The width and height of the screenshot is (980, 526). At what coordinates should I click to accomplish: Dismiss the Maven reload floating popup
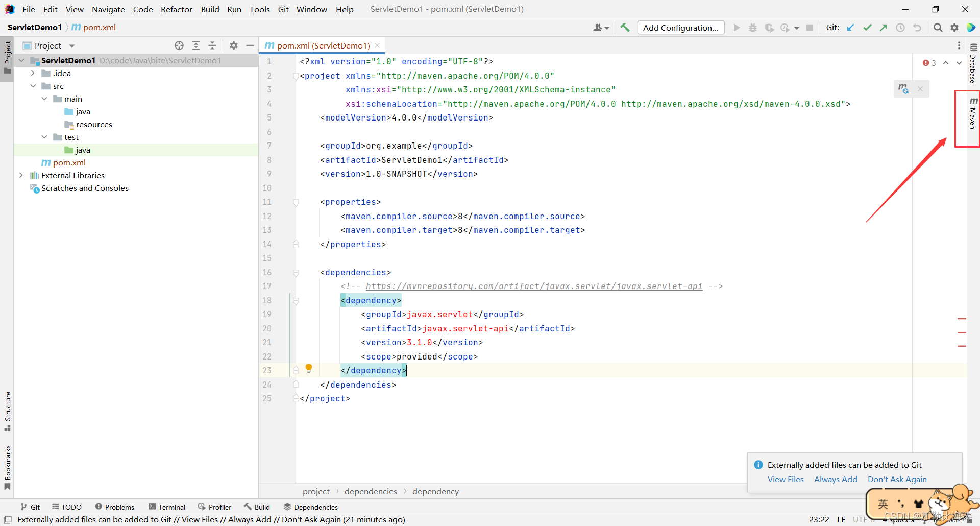click(x=920, y=89)
